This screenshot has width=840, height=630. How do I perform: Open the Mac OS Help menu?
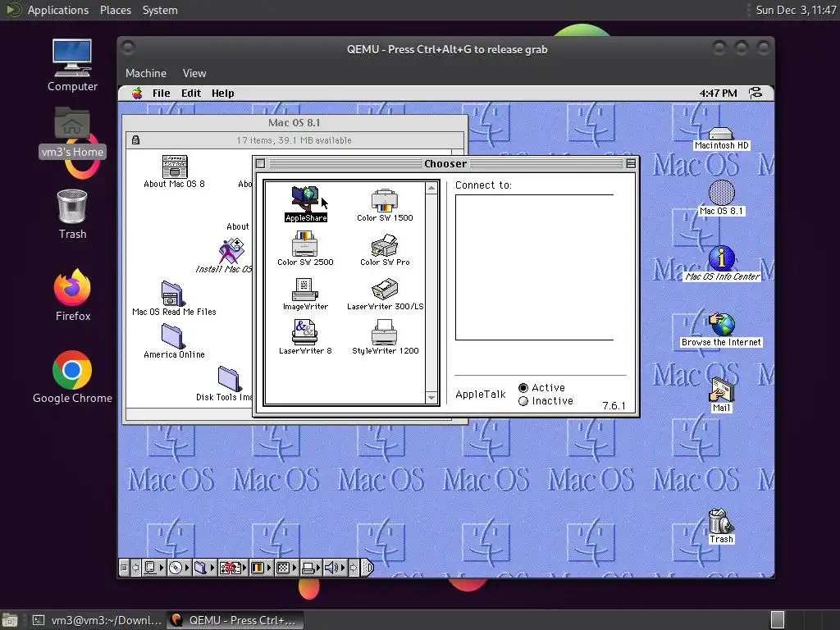222,94
